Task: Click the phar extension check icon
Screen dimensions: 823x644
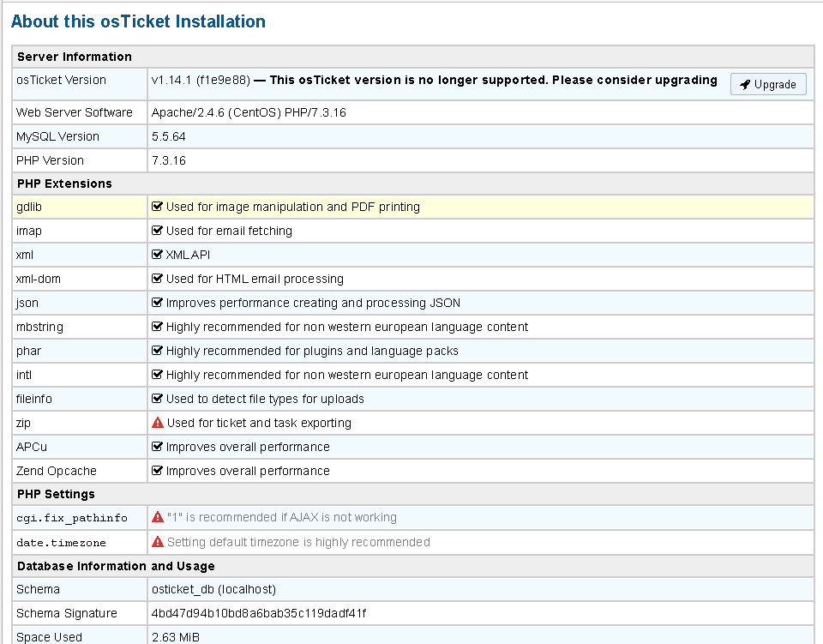Action: [x=158, y=351]
